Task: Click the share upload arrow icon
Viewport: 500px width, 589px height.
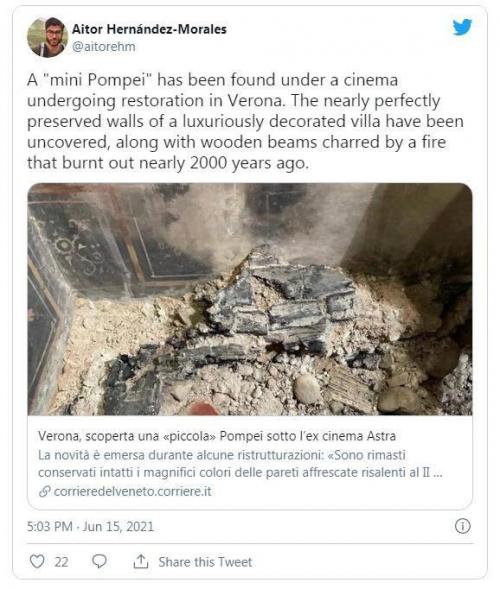Action: pyautogui.click(x=141, y=562)
